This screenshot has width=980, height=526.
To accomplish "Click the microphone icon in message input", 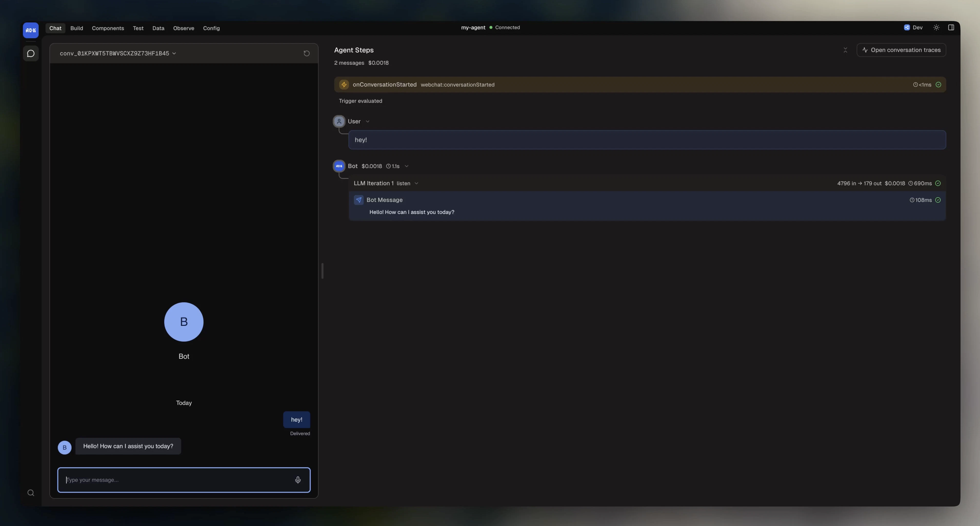I will coord(298,480).
